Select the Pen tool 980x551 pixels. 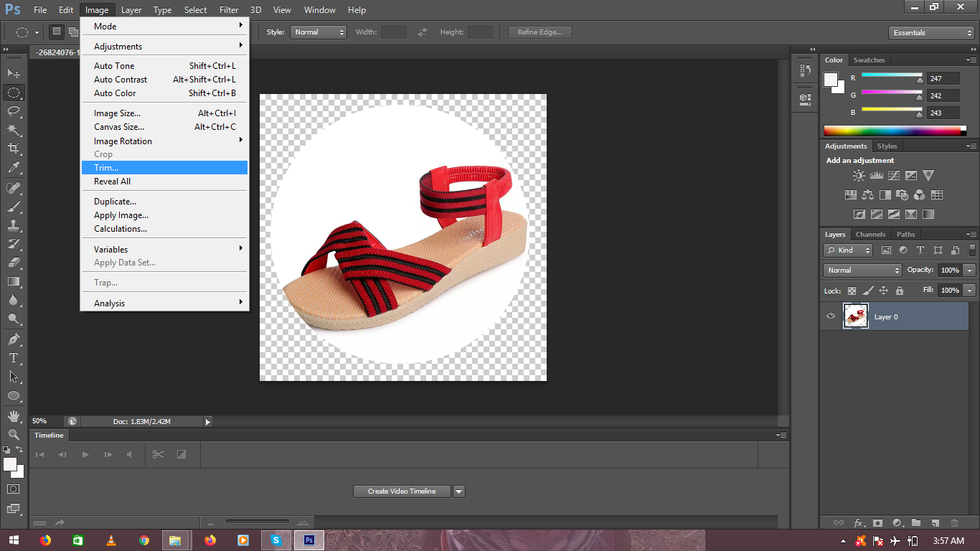click(14, 339)
